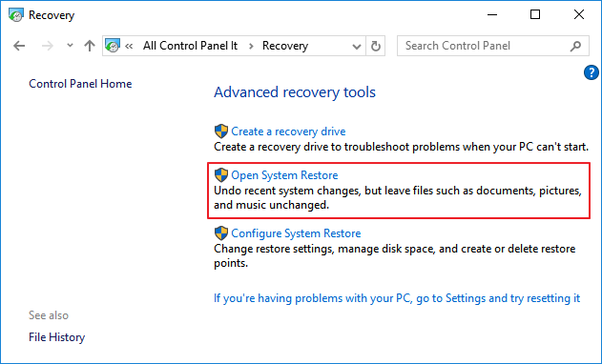Viewport: 602px width, 364px height.
Task: Open the blue help question mark
Action: tap(592, 72)
